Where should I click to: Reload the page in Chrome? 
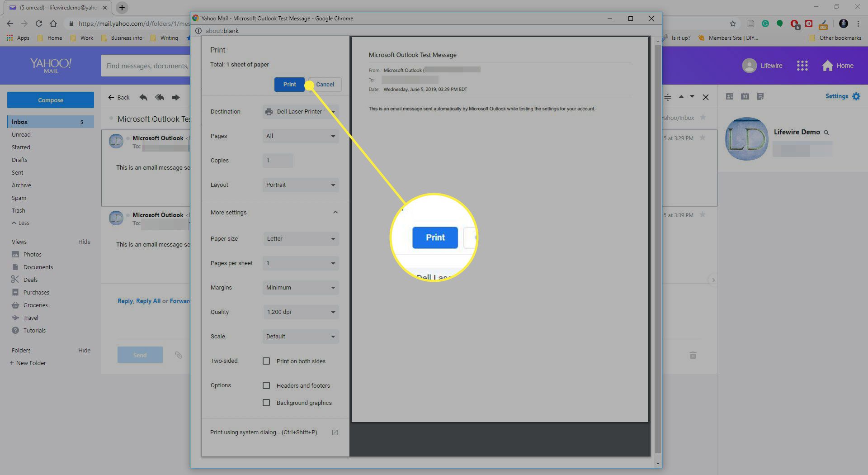39,24
